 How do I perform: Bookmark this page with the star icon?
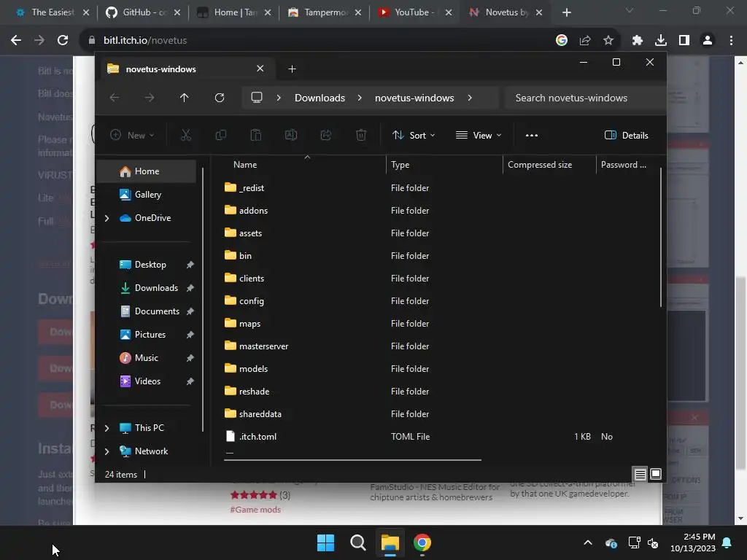pos(608,41)
